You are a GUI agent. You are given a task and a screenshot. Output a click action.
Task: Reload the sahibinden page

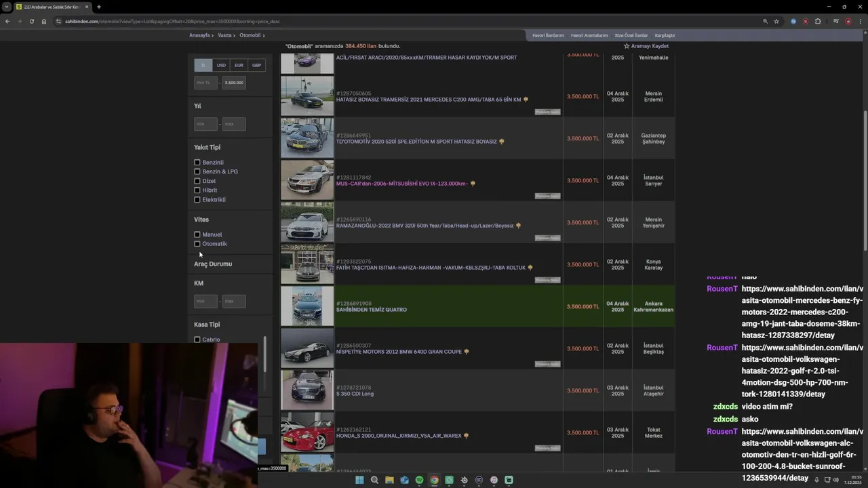click(x=31, y=21)
